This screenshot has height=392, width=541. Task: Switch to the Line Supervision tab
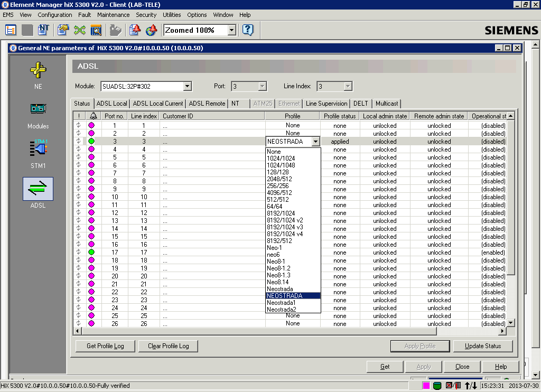coord(327,104)
